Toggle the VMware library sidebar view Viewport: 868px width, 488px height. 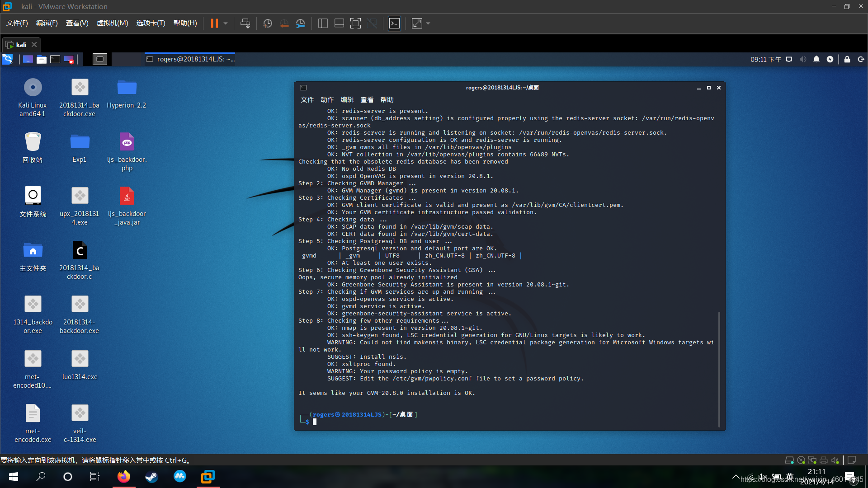tap(323, 23)
